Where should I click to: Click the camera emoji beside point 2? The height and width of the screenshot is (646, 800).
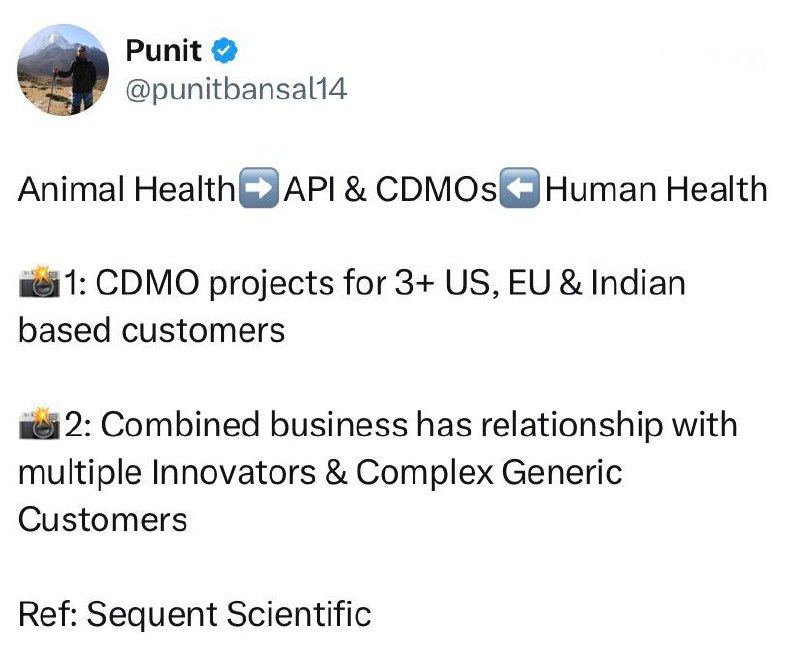click(39, 425)
